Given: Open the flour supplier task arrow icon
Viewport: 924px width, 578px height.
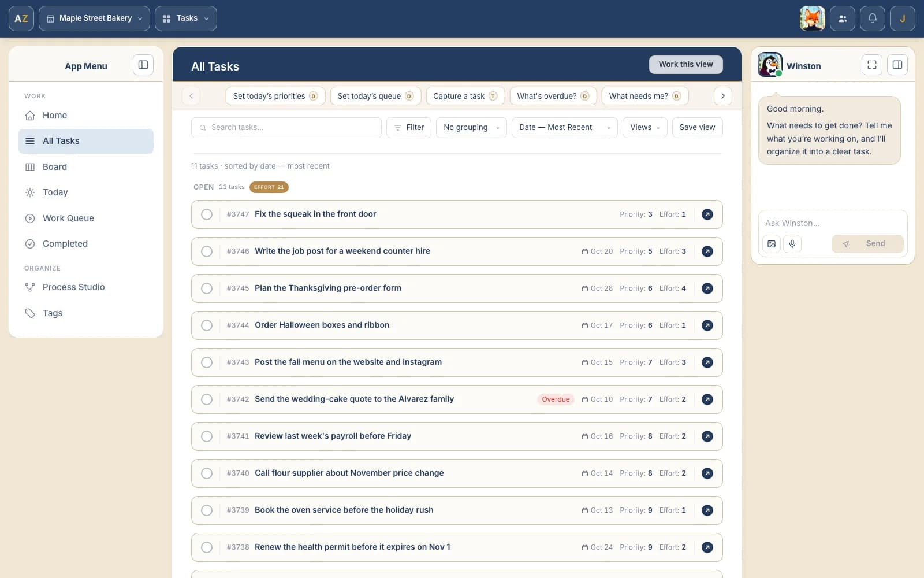Looking at the screenshot, I should tap(707, 473).
